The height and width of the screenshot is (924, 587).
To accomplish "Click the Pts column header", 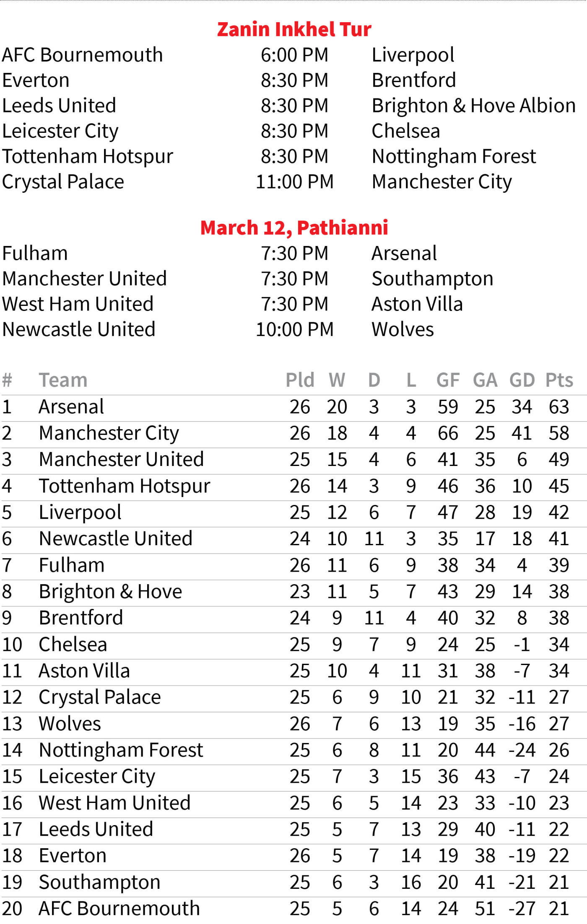I will click(559, 380).
